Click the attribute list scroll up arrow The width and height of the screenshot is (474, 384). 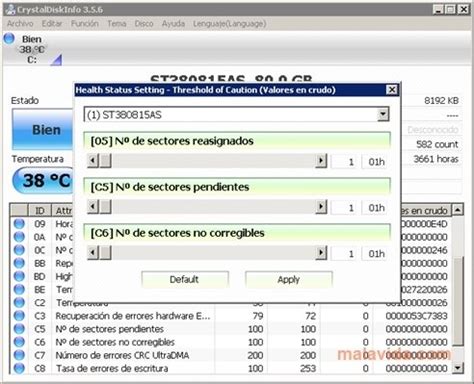tap(458, 210)
